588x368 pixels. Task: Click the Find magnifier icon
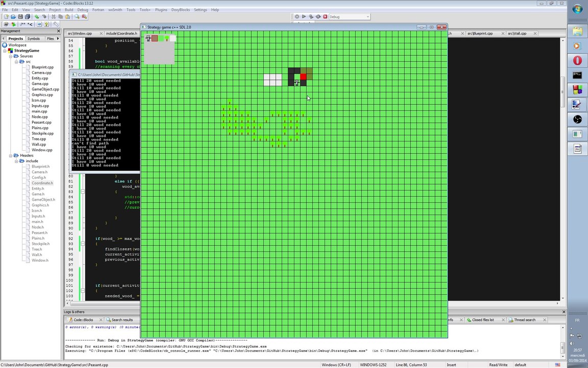[x=77, y=16]
